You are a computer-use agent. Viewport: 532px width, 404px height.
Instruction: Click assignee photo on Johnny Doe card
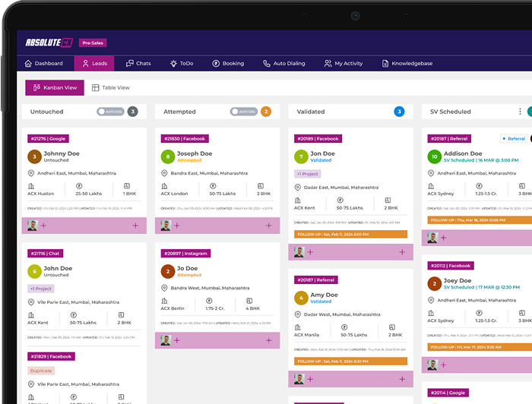[x=33, y=226]
